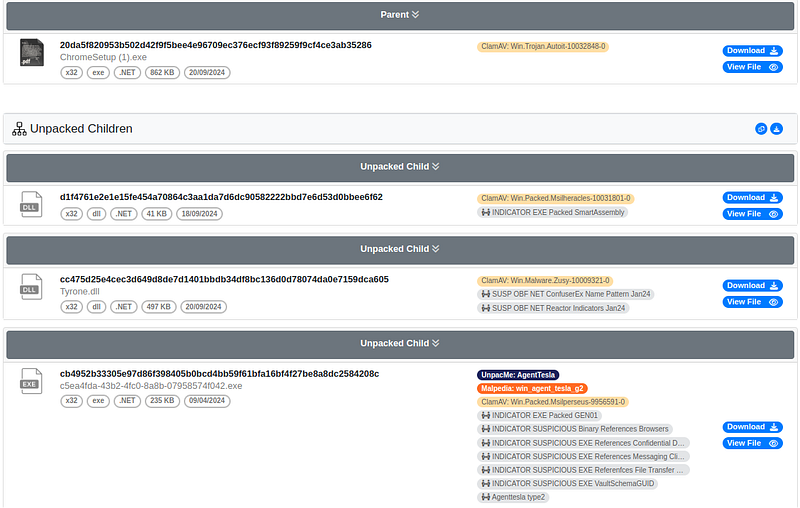
Task: Download the cb4952b3 AgentTesla exe
Action: tap(752, 427)
